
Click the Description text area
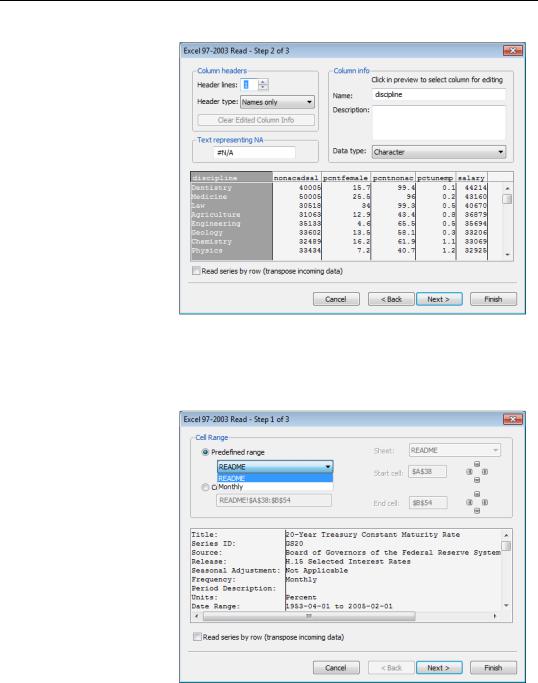click(x=439, y=122)
